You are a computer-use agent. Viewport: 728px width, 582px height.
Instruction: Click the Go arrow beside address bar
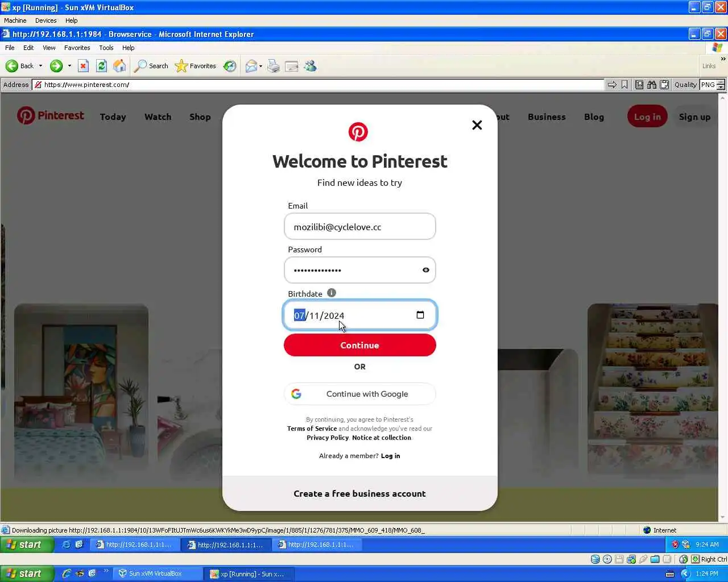(612, 85)
